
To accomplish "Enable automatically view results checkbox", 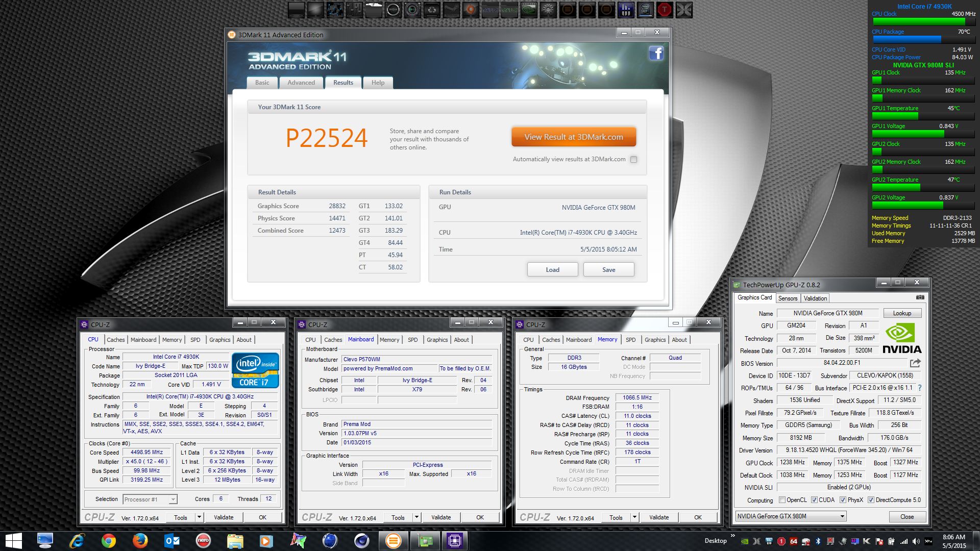I will click(633, 159).
